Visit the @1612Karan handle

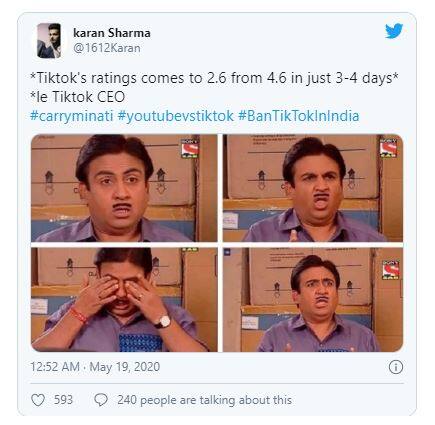click(107, 48)
